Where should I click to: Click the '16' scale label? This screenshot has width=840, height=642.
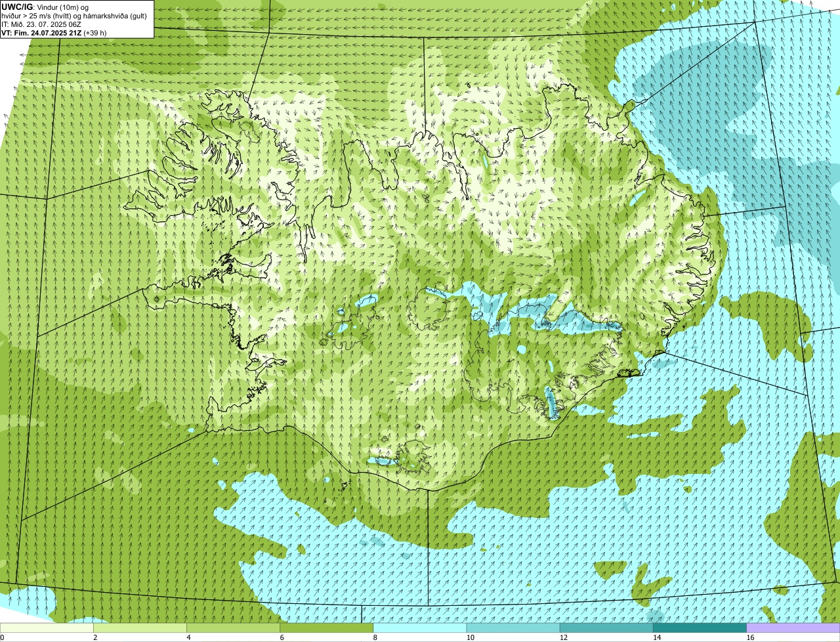750,637
